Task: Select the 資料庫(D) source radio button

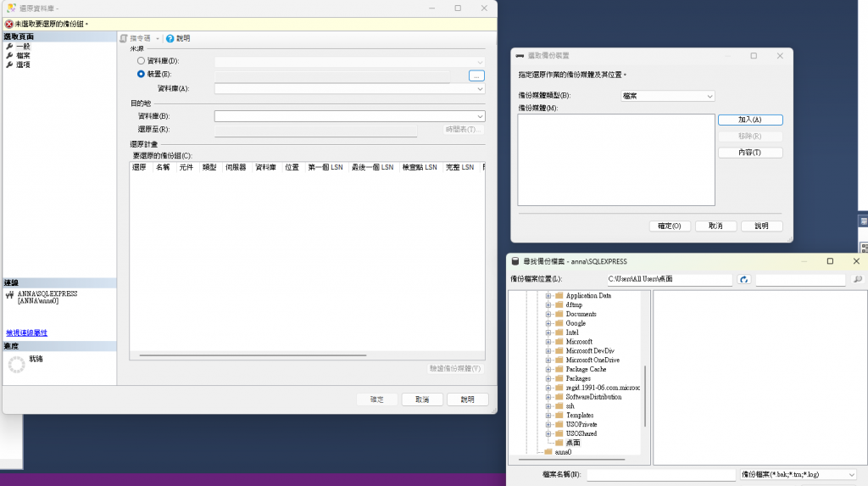Action: [142, 61]
